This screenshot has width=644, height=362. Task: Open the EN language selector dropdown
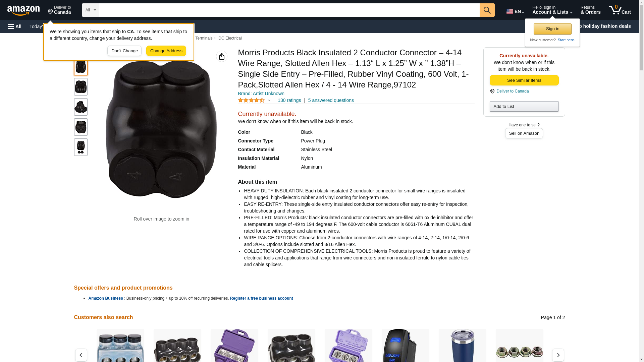point(515,11)
